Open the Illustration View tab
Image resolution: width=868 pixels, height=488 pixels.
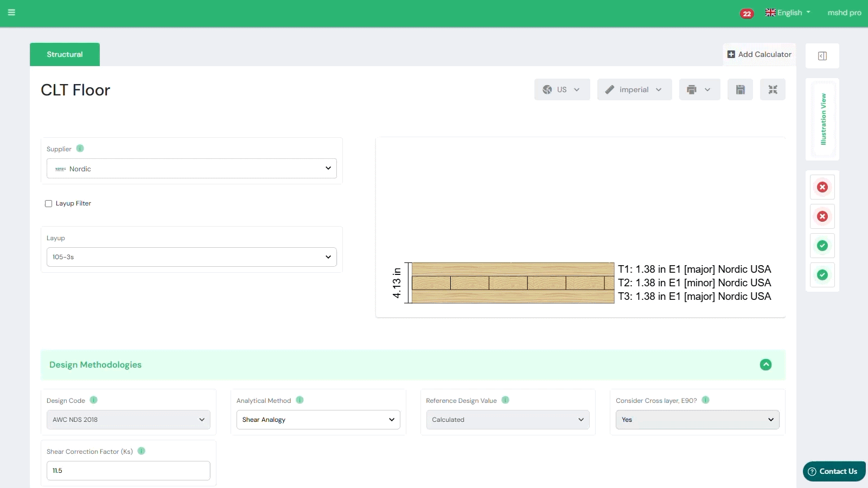[823, 119]
